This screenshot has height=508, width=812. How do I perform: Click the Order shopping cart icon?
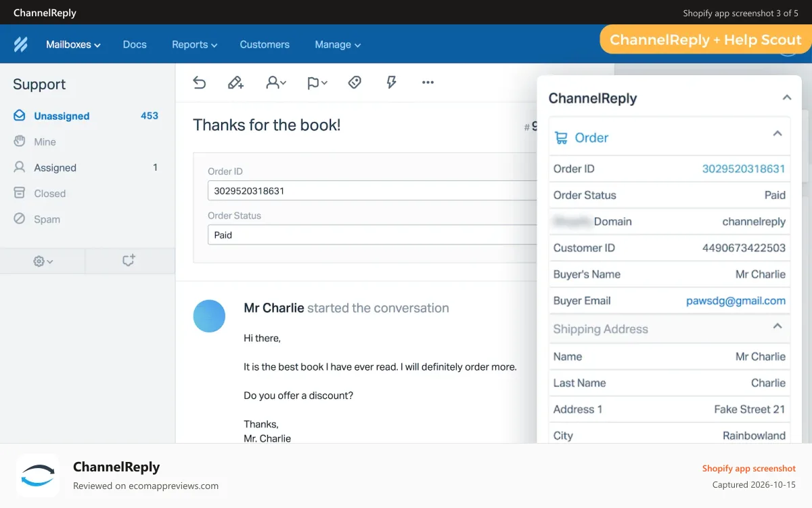point(561,138)
